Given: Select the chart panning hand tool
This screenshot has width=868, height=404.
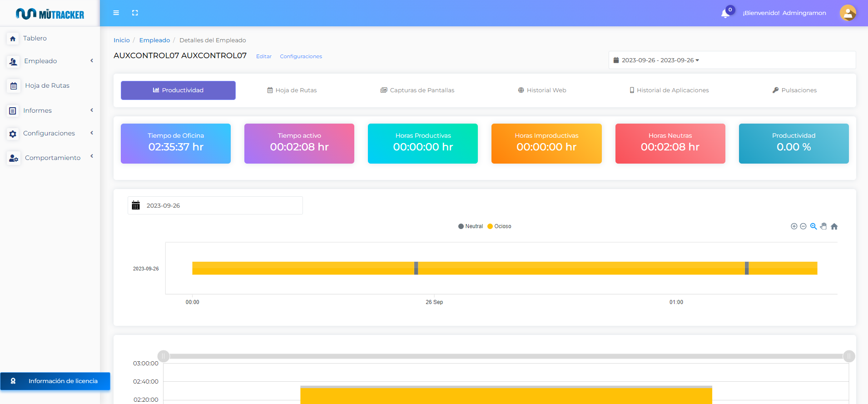Looking at the screenshot, I should pos(823,226).
